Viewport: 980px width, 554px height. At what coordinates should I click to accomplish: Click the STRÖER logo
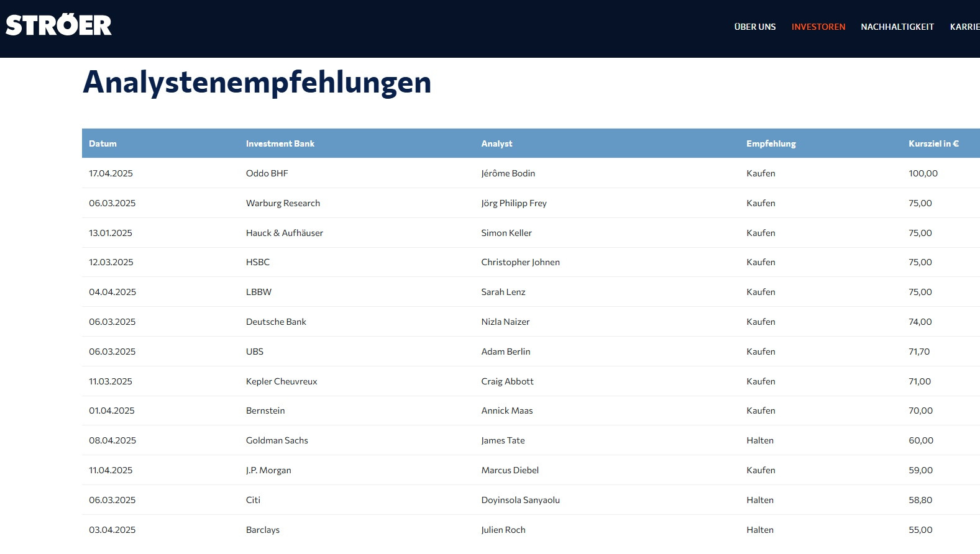[58, 25]
